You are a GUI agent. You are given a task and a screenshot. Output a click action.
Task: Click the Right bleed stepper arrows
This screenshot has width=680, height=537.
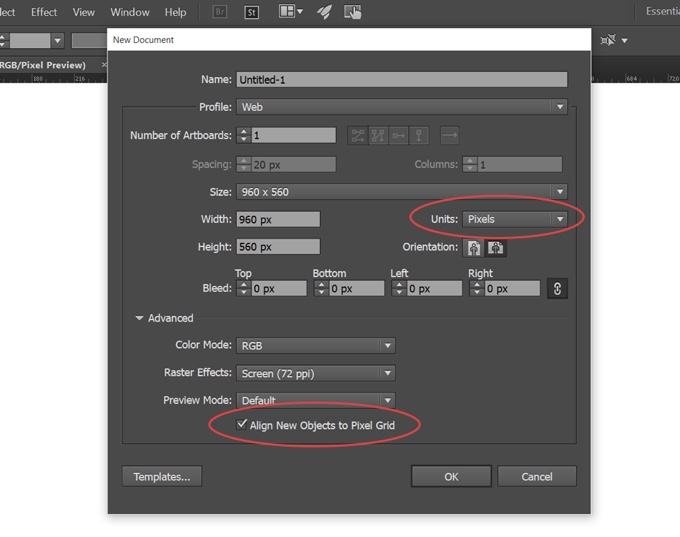(477, 288)
